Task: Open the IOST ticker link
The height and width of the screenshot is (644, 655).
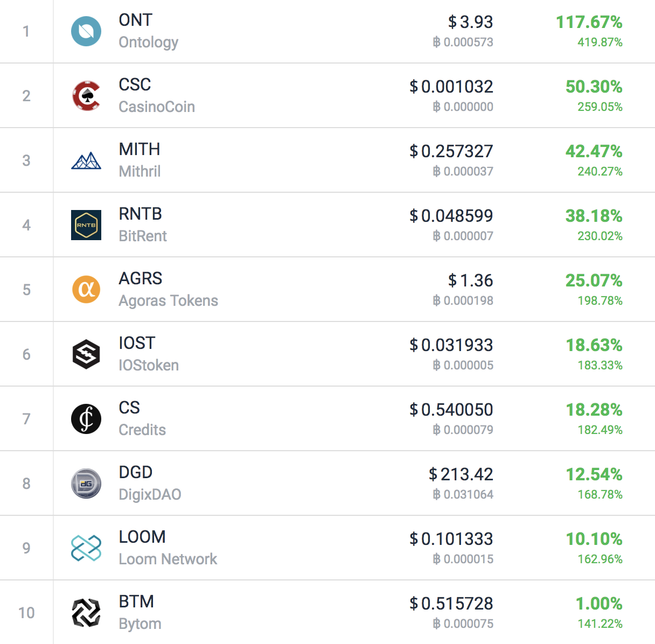Action: [x=137, y=343]
